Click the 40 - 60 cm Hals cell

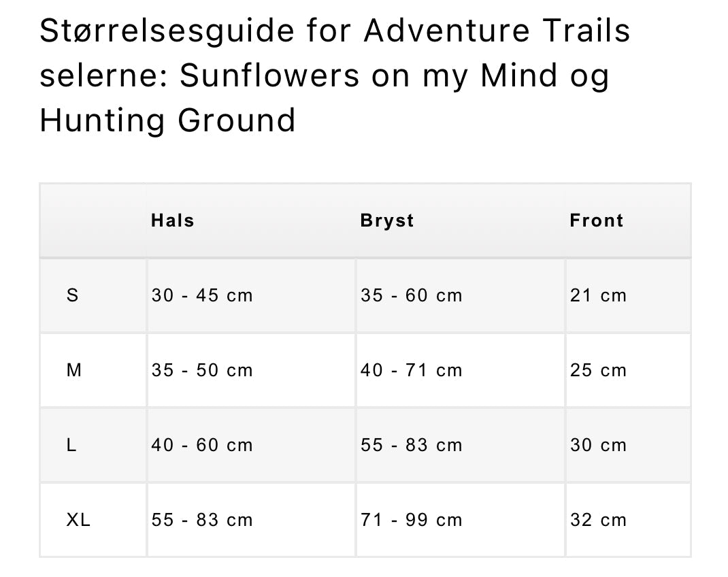tap(202, 445)
